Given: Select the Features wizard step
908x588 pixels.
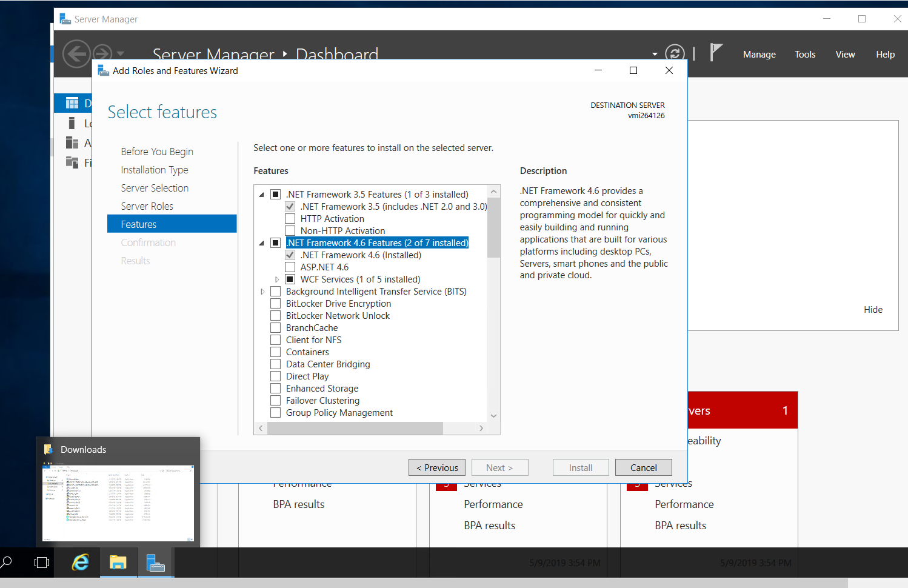Looking at the screenshot, I should 172,224.
